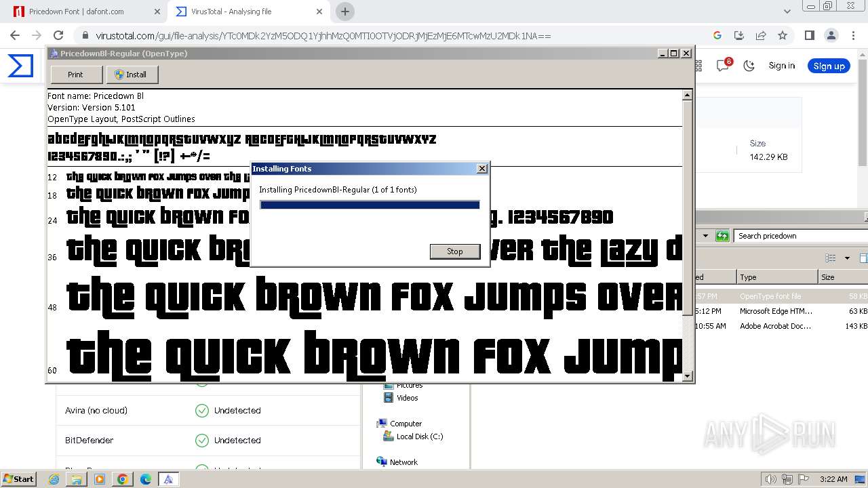
Task: Close the Pricedown Font dafont tab
Action: [x=157, y=12]
